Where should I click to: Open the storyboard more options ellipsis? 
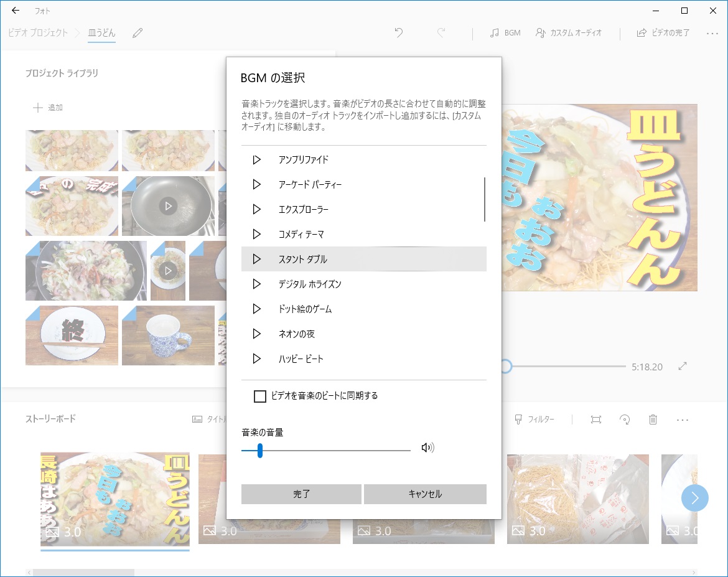(683, 420)
